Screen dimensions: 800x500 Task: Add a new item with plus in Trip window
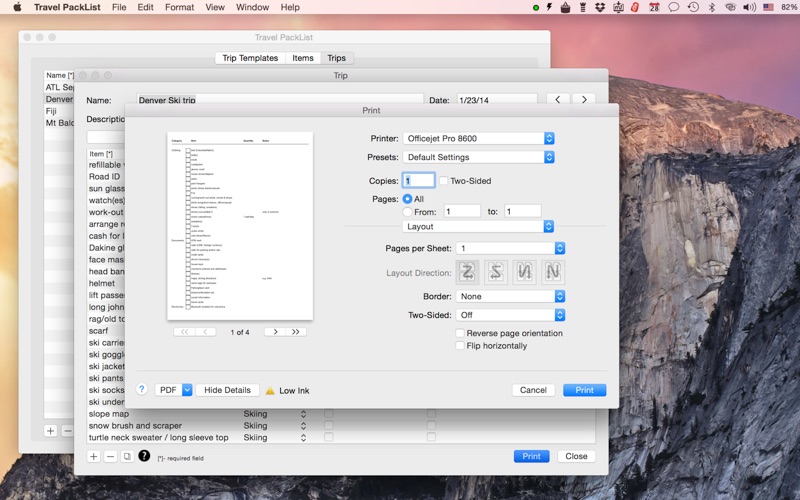93,456
